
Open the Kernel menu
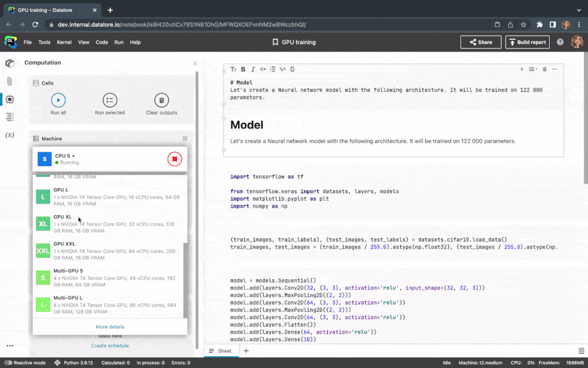(64, 42)
